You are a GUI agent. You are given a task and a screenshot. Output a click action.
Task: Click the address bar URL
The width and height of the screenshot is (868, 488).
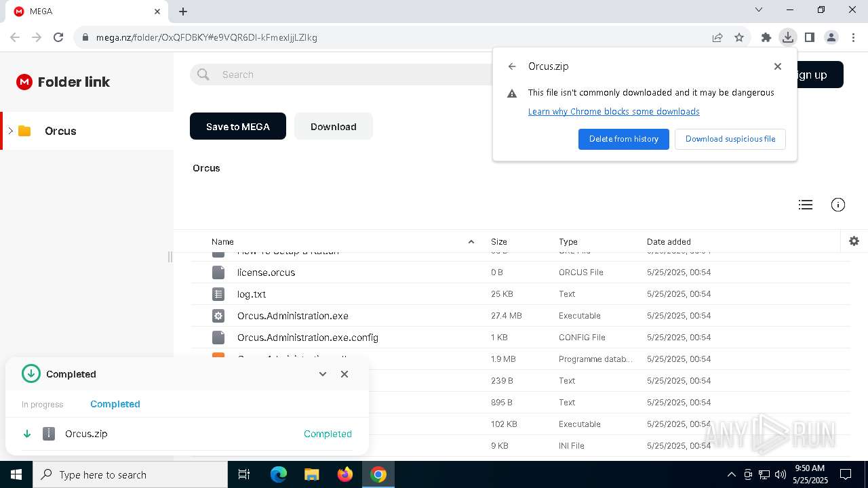[x=207, y=37]
